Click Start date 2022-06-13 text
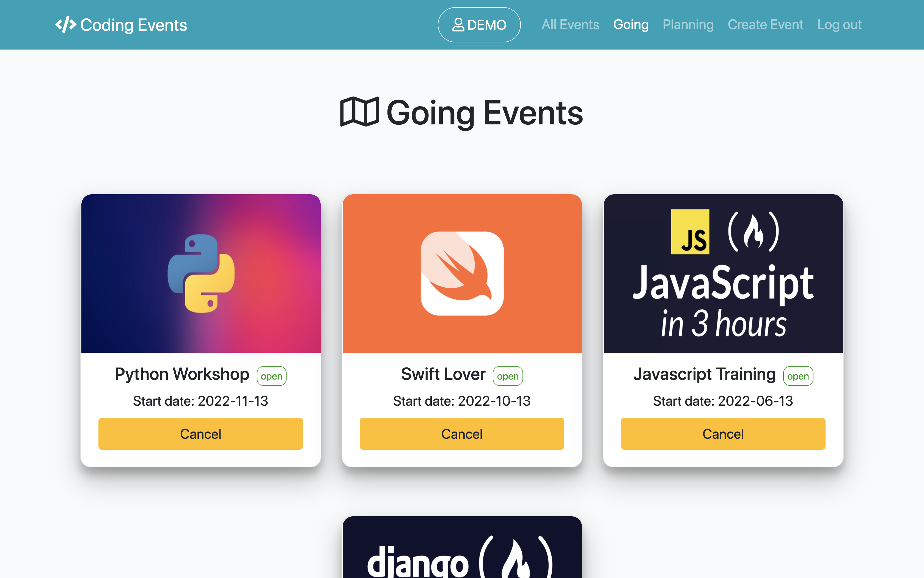Image resolution: width=924 pixels, height=578 pixels. coord(723,401)
